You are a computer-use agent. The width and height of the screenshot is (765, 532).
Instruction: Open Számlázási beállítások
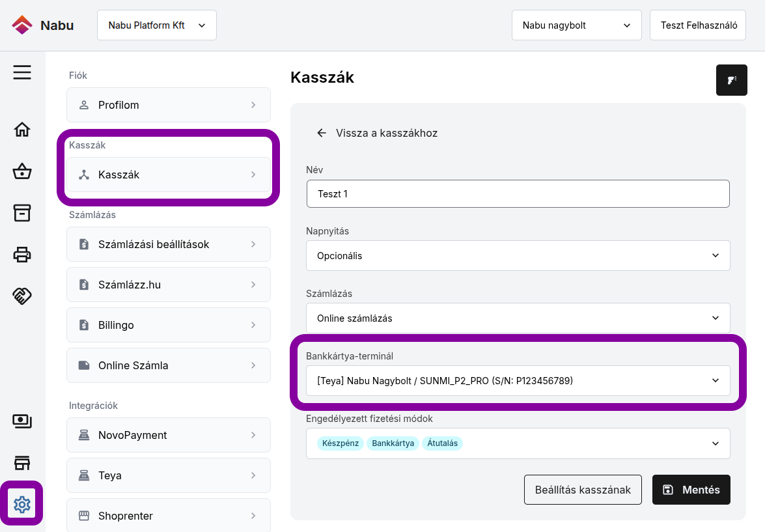pyautogui.click(x=169, y=245)
